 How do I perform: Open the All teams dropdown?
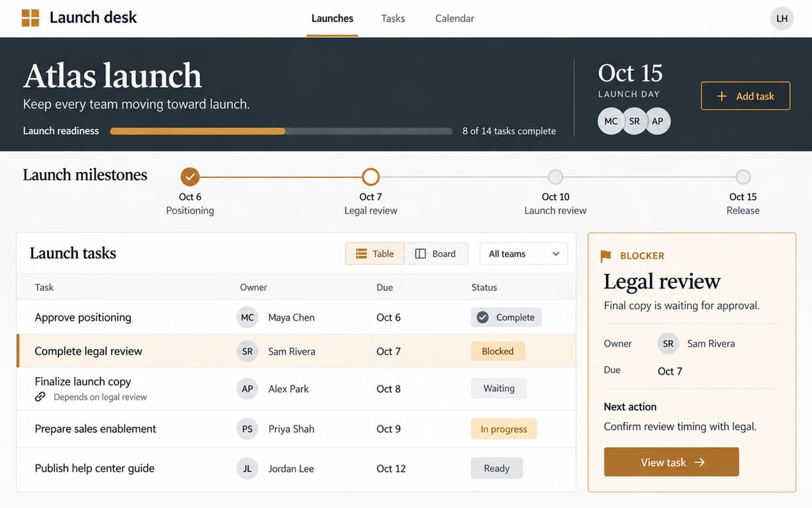tap(523, 253)
